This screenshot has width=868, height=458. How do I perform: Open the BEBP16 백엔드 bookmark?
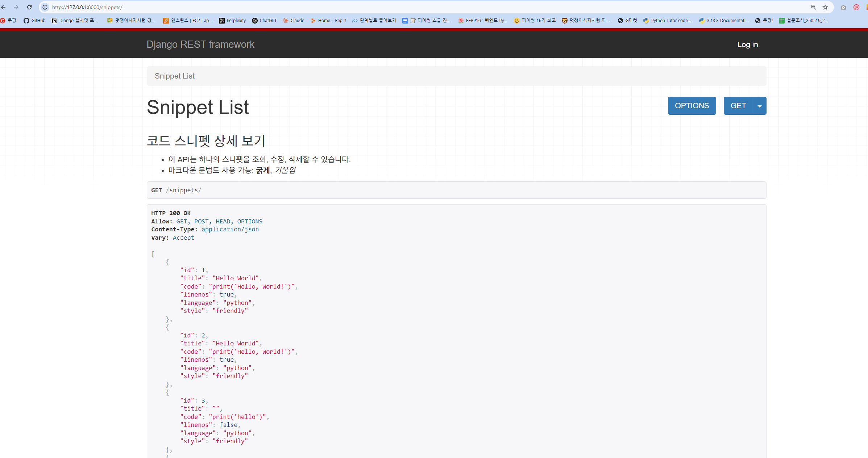pos(482,21)
